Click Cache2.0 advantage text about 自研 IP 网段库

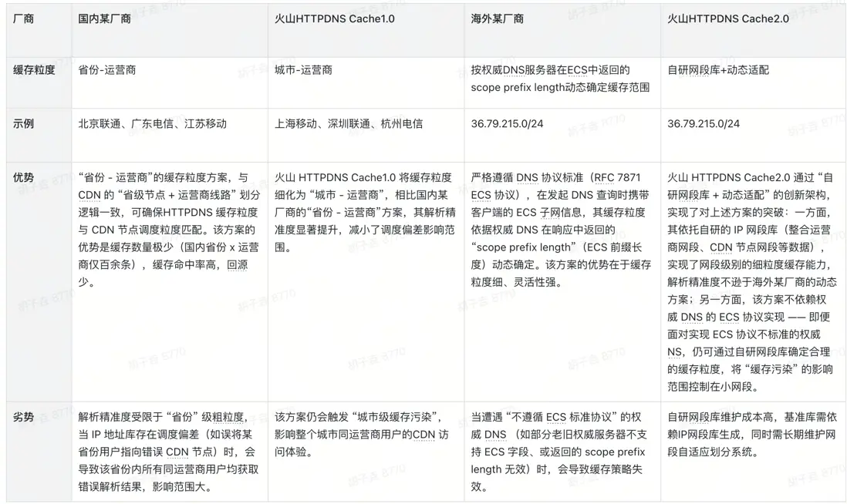752,282
